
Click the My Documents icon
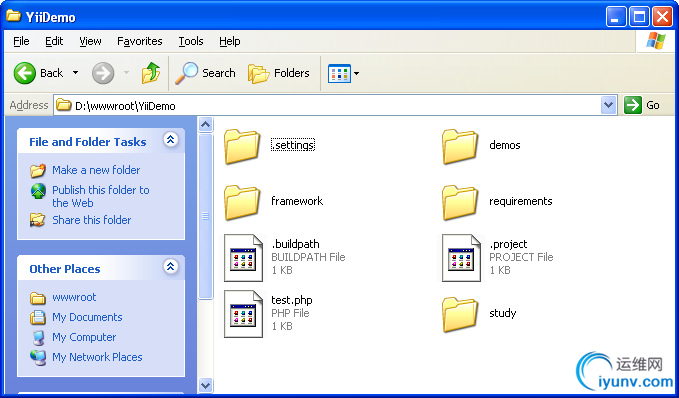click(x=38, y=317)
